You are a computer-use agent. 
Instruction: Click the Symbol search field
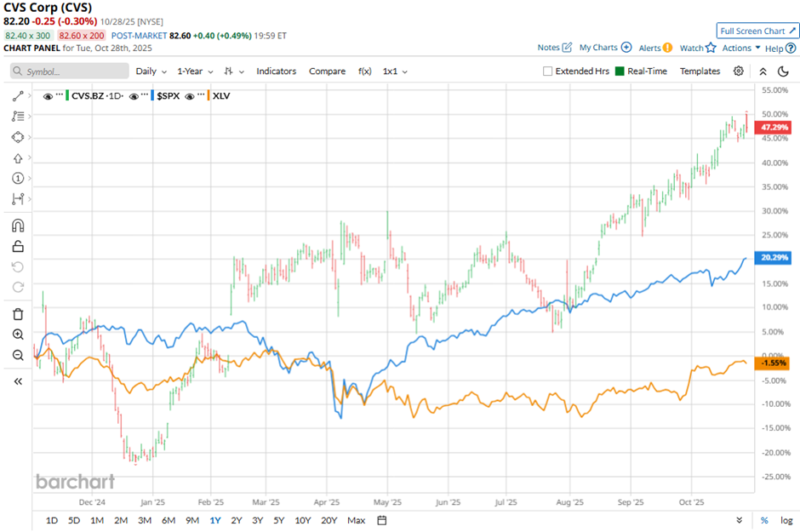[70, 72]
